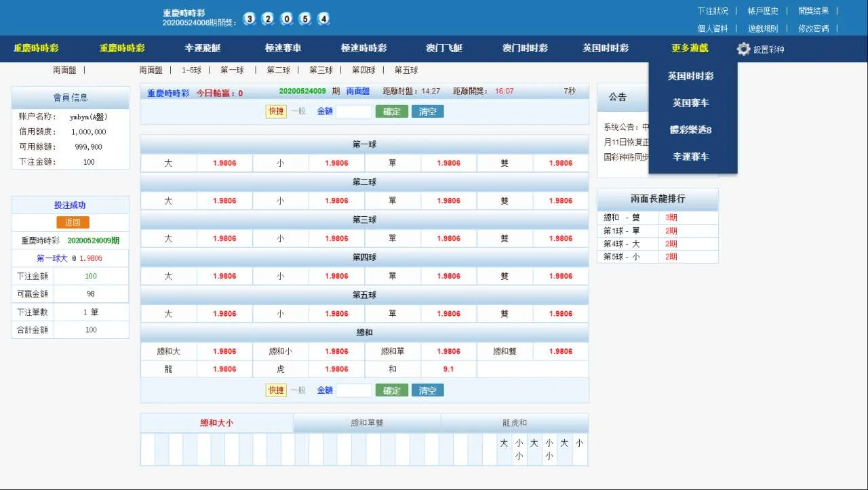Click the top 金額 input field
This screenshot has width=868, height=490.
[x=353, y=112]
